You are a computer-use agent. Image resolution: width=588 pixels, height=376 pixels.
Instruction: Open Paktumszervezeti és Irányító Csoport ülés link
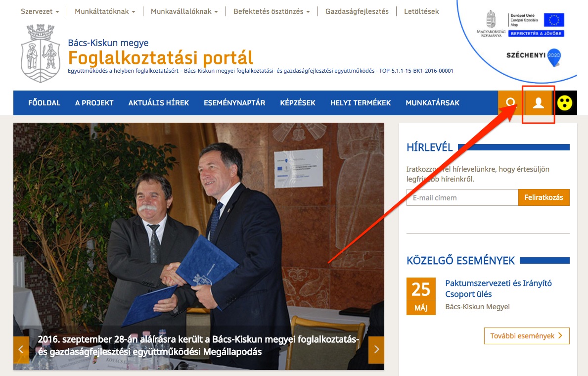pos(498,288)
